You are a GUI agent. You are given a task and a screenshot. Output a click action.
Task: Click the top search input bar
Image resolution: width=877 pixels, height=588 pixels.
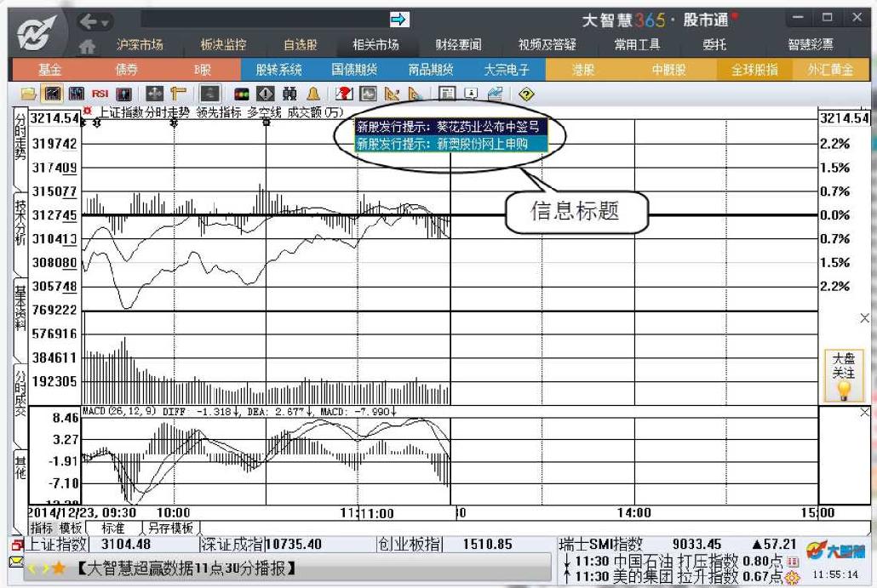[x=264, y=20]
